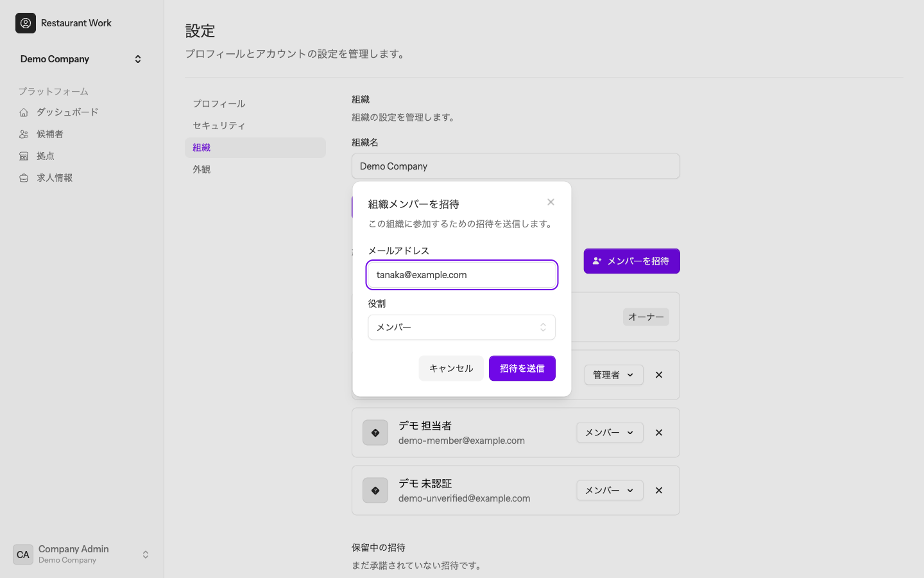Select the 組織 settings tab
Image resolution: width=924 pixels, height=578 pixels.
[255, 148]
